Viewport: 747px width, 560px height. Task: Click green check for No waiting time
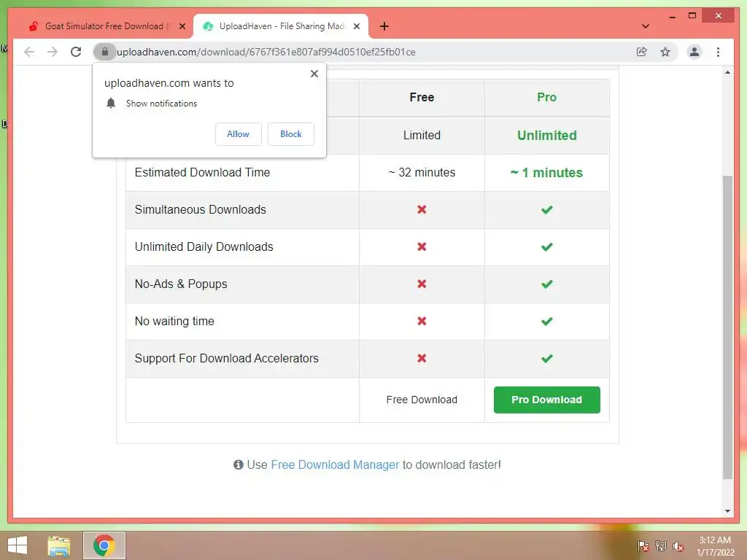(547, 321)
